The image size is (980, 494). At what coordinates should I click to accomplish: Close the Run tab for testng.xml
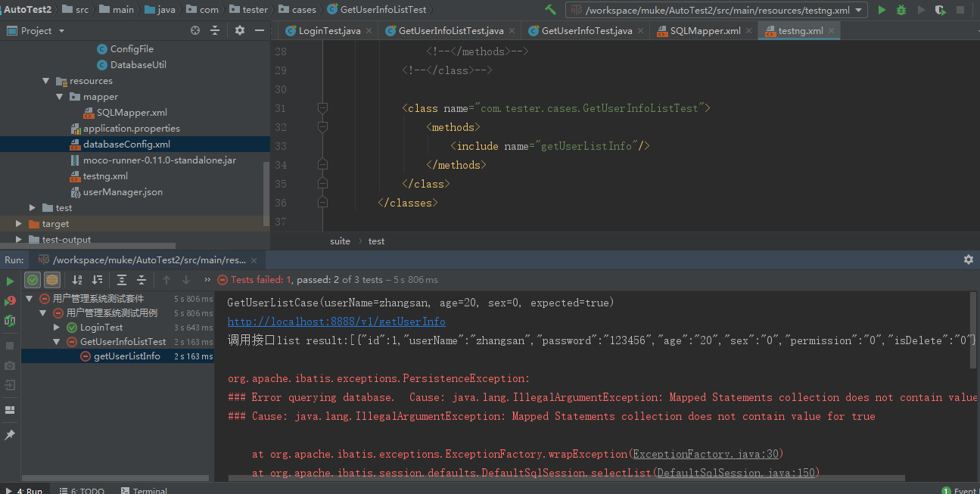click(256, 260)
